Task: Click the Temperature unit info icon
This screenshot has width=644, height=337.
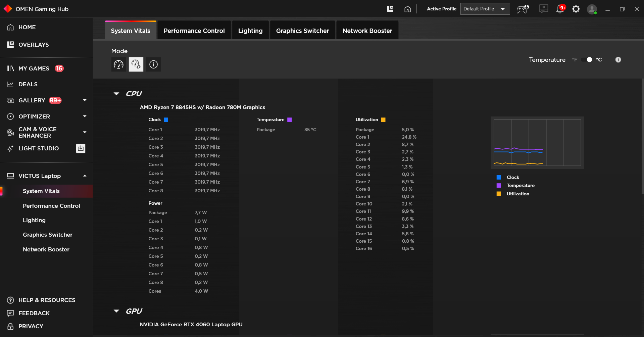Action: tap(618, 60)
